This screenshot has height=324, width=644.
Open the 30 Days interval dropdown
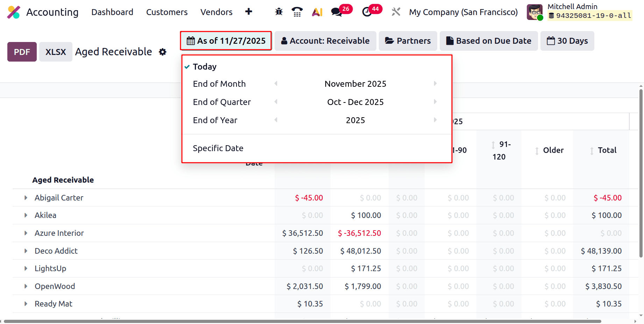[567, 41]
